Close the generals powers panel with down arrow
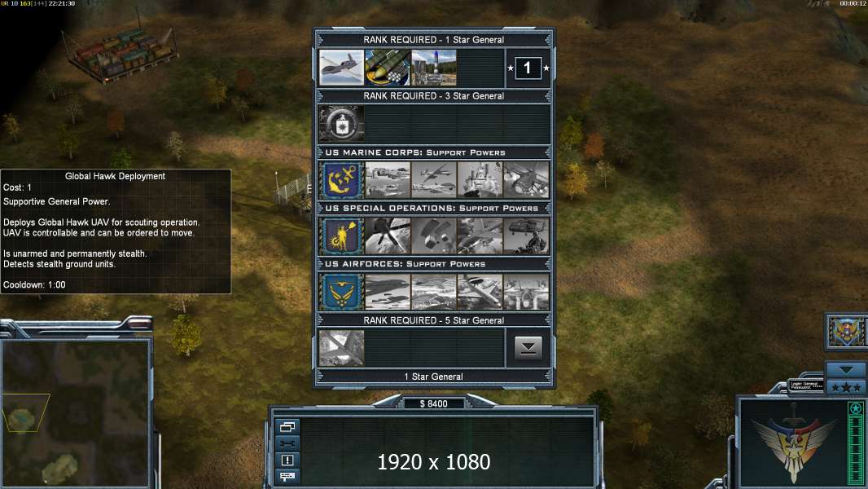This screenshot has height=489, width=868. point(528,348)
